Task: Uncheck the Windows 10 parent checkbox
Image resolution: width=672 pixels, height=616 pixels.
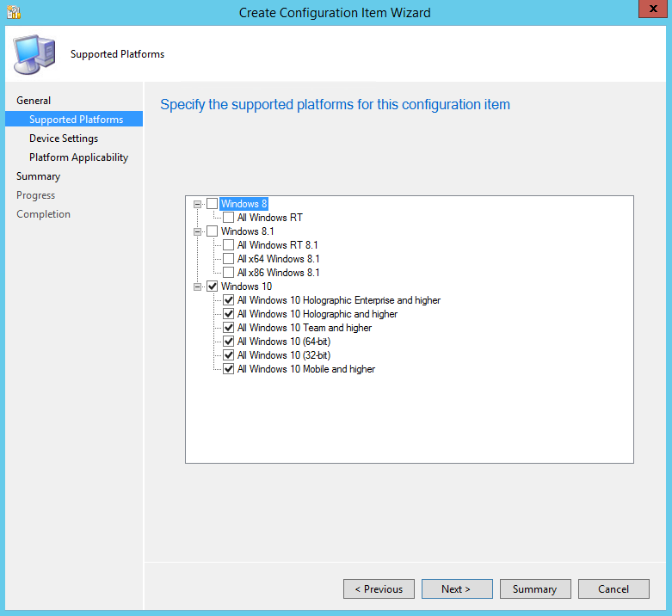Action: click(x=213, y=286)
